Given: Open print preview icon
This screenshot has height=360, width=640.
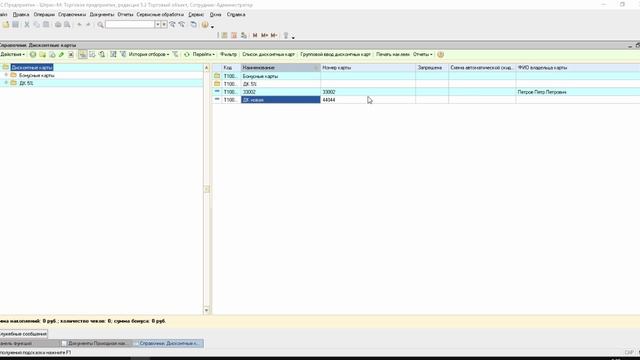Looking at the screenshot, I should pos(67,24).
